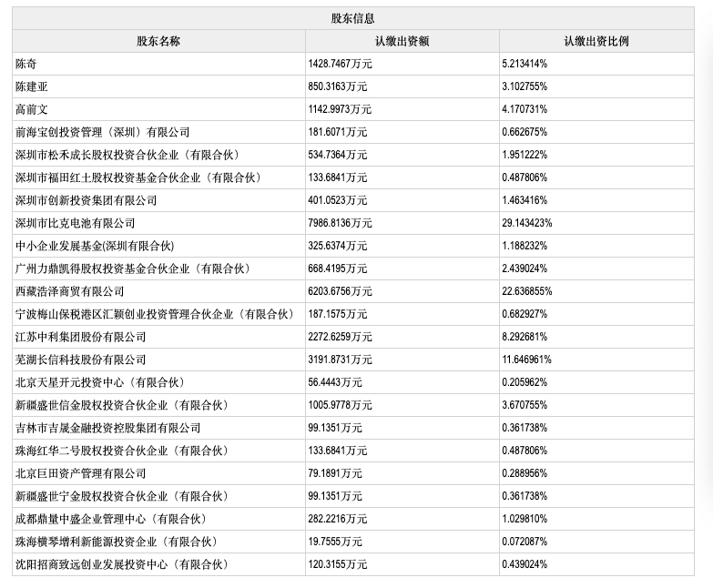
Task: Click percentage 0.439024%
Action: (x=525, y=564)
